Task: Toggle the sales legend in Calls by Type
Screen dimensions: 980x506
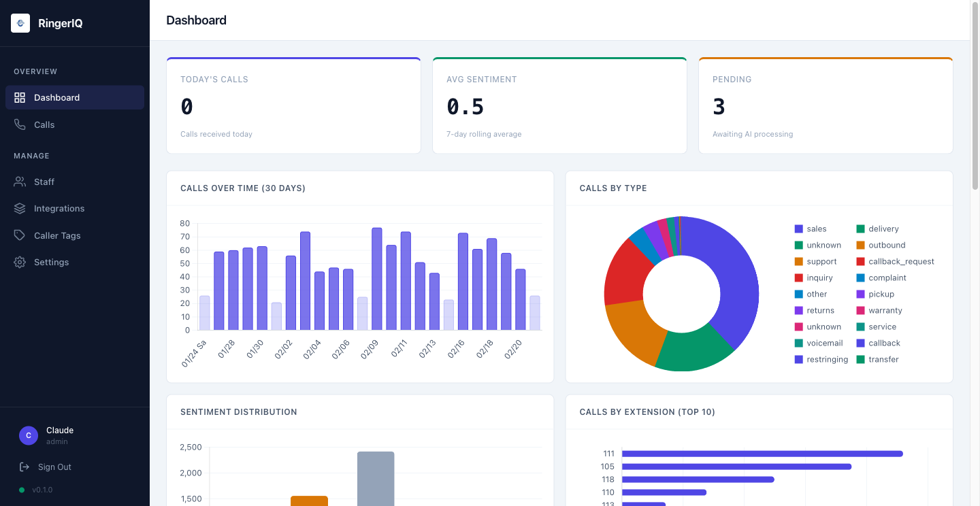Action: coord(812,229)
